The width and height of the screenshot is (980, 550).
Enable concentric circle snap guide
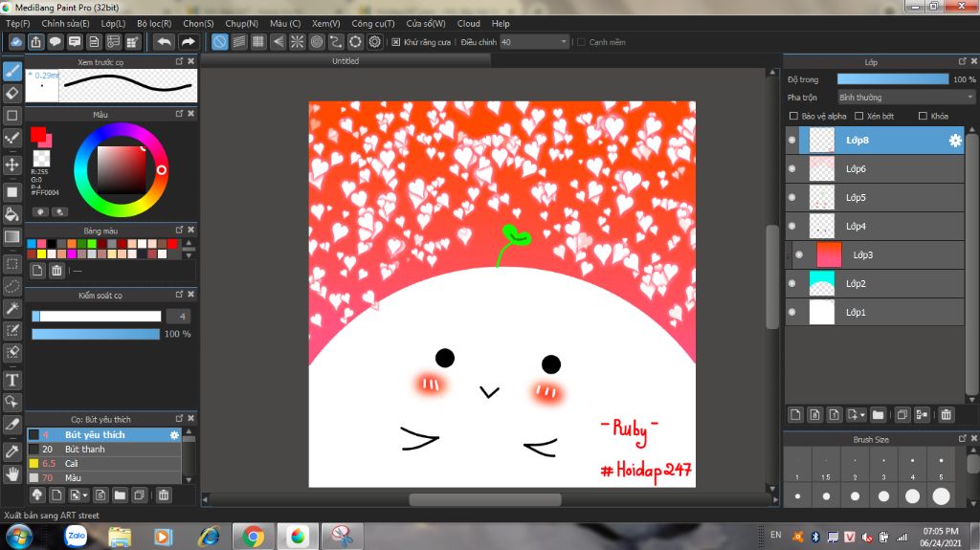pyautogui.click(x=316, y=42)
